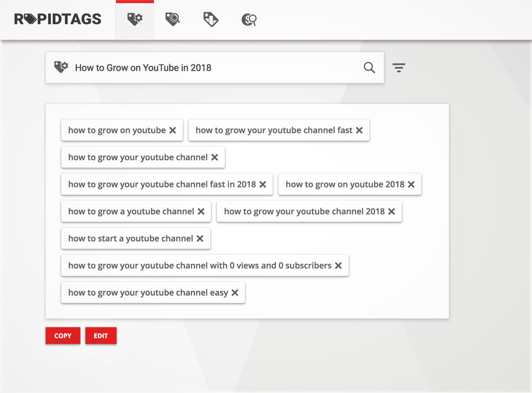Open the tag with shield icon tab
Screen dimensions: 532x393
(x=210, y=19)
